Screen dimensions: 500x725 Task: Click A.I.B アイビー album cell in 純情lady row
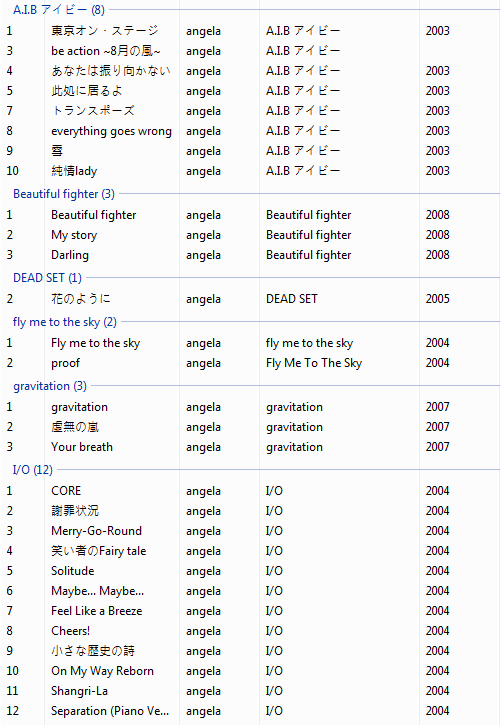[303, 171]
